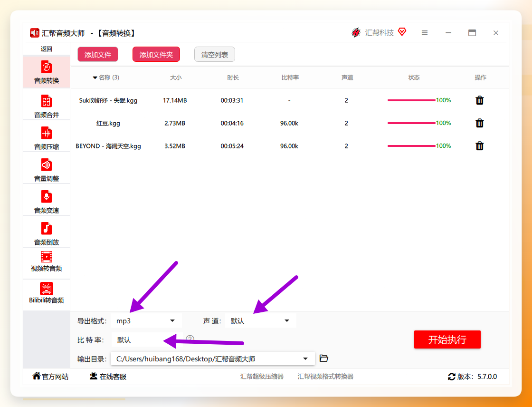
Task: Open the hamburger menu in title bar
Action: pyautogui.click(x=425, y=33)
